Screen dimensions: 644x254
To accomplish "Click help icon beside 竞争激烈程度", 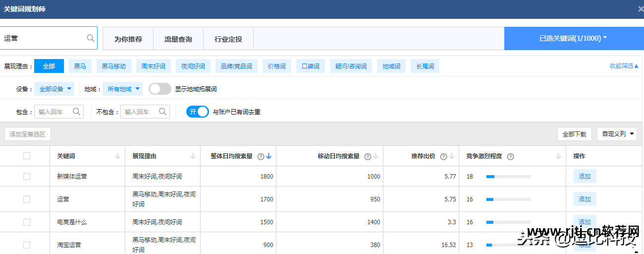I will pyautogui.click(x=510, y=156).
